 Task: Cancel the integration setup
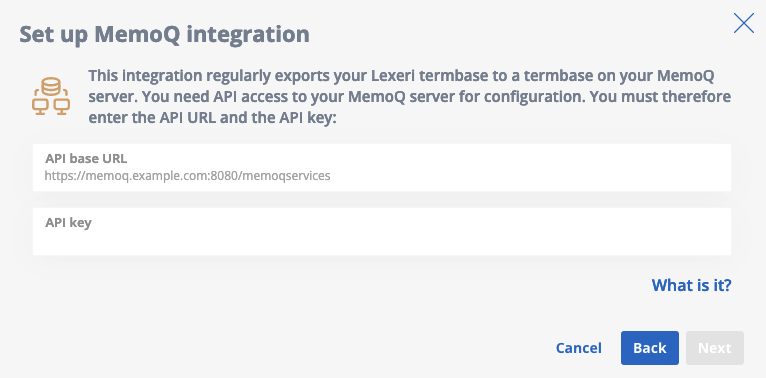578,348
